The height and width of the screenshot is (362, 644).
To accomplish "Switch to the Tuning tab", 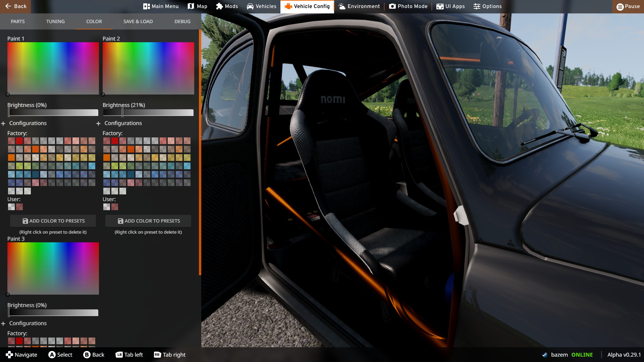I will pyautogui.click(x=55, y=21).
